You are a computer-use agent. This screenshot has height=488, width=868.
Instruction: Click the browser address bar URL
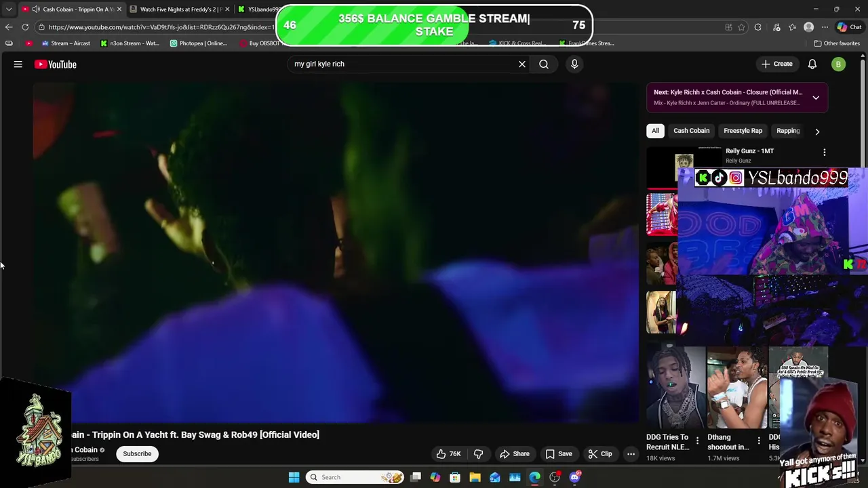click(x=161, y=27)
